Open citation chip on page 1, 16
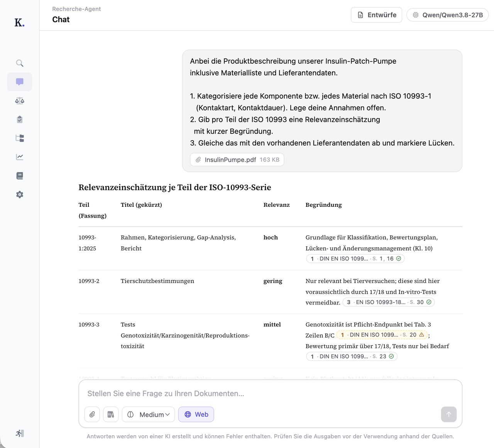 355,259
